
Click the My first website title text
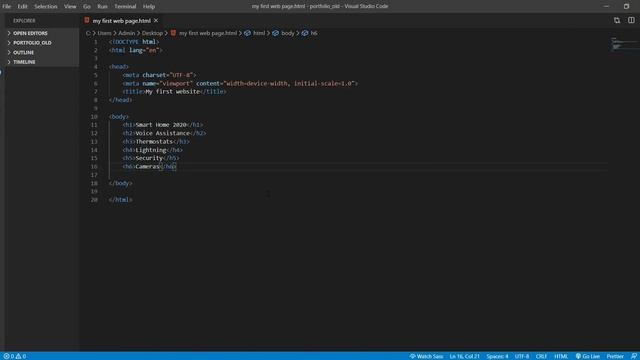(173, 91)
